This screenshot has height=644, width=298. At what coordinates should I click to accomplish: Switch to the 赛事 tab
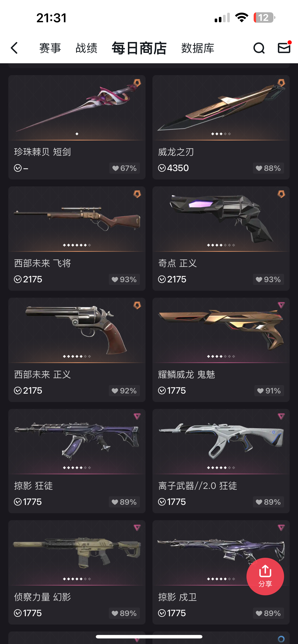click(x=50, y=48)
